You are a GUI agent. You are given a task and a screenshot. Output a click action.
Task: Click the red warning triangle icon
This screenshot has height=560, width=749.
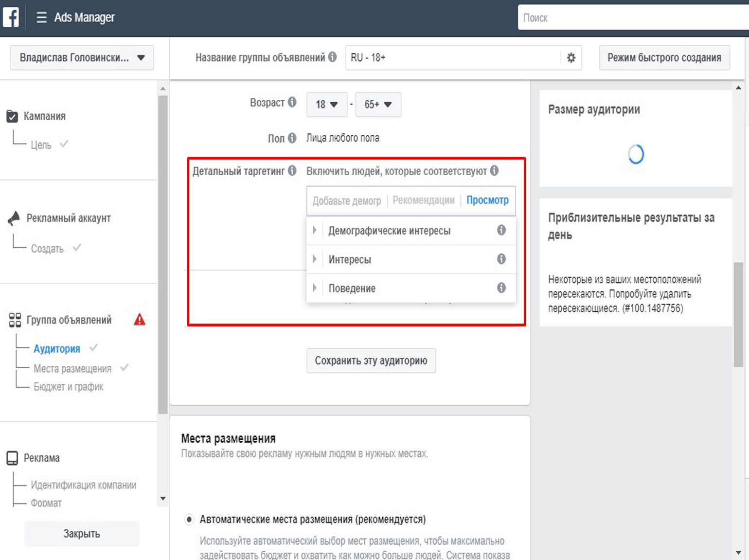tap(140, 320)
